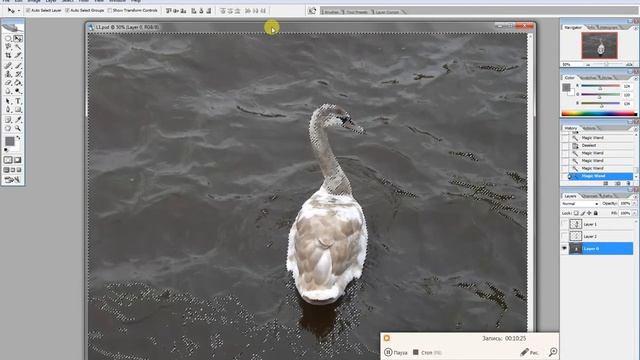
Task: Hide Layer 0 visibility eye
Action: click(564, 248)
